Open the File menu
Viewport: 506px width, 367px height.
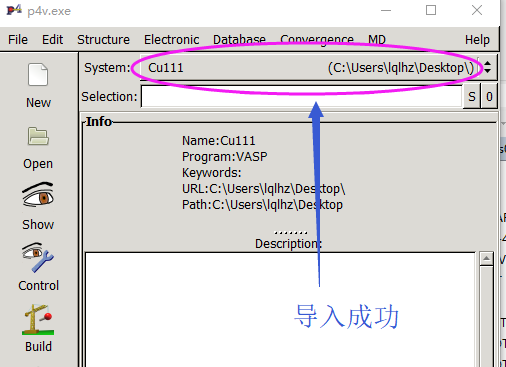(x=18, y=40)
